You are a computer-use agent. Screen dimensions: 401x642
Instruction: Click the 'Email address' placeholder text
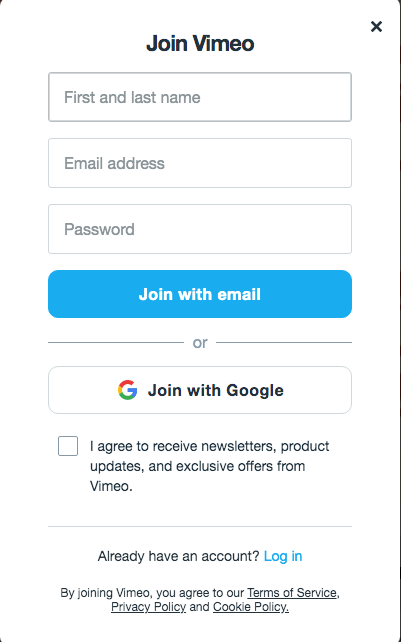[114, 163]
